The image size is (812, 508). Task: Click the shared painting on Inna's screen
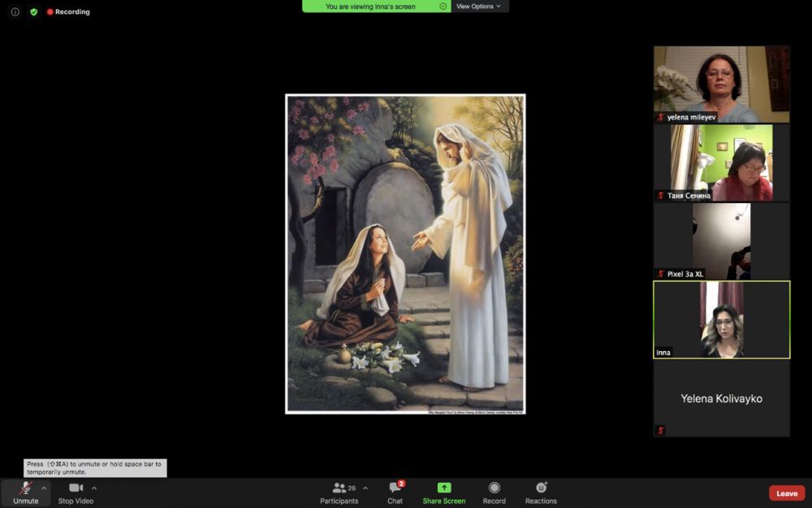tap(405, 254)
